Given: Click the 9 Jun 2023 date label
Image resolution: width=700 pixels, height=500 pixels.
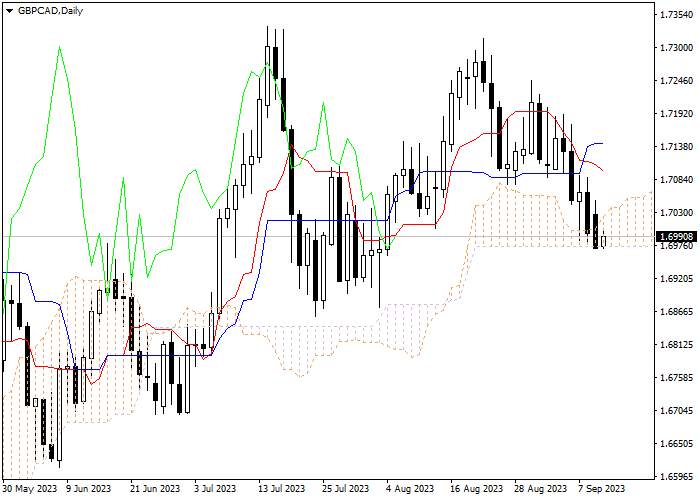Looking at the screenshot, I should coord(89,489).
